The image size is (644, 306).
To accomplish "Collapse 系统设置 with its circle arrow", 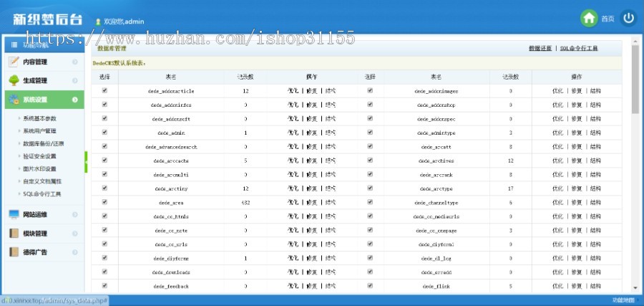I will coord(74,100).
